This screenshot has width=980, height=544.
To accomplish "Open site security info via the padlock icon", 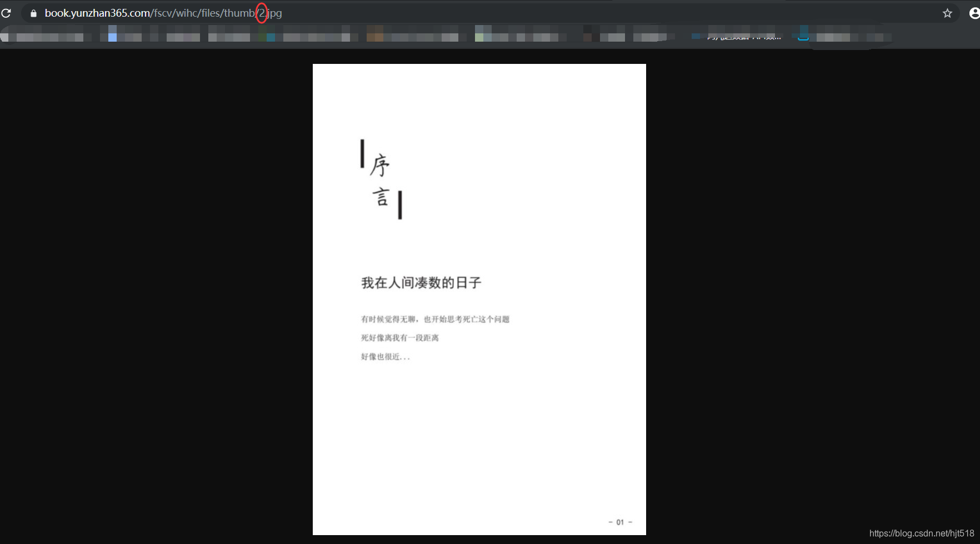I will click(33, 13).
